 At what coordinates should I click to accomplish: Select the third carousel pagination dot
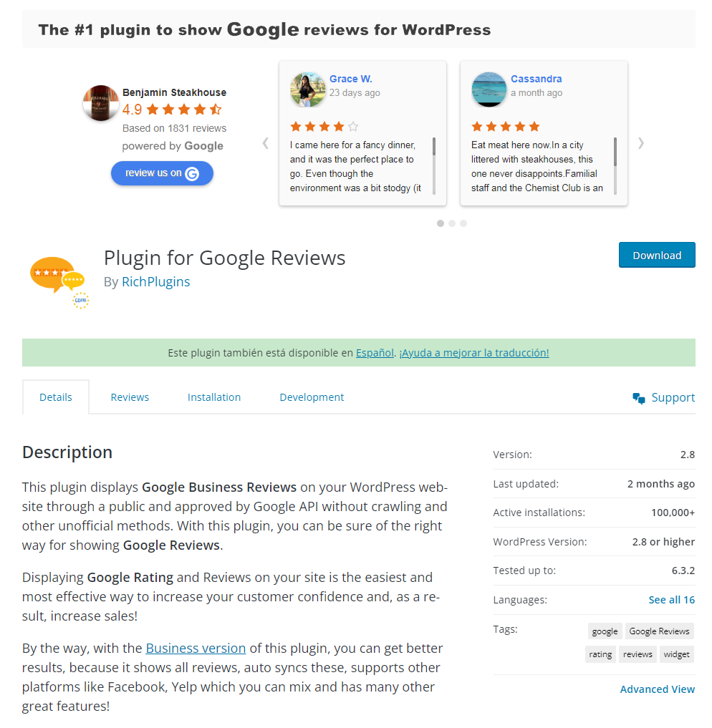(463, 223)
